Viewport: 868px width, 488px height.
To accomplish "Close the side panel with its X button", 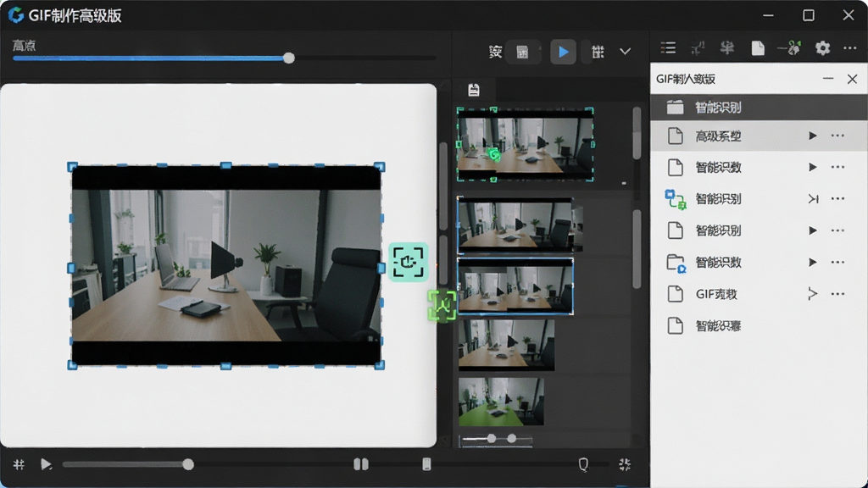I will [x=852, y=79].
